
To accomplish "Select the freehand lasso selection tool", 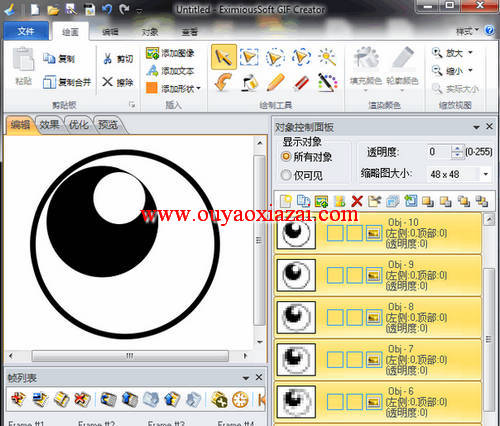I will click(301, 57).
